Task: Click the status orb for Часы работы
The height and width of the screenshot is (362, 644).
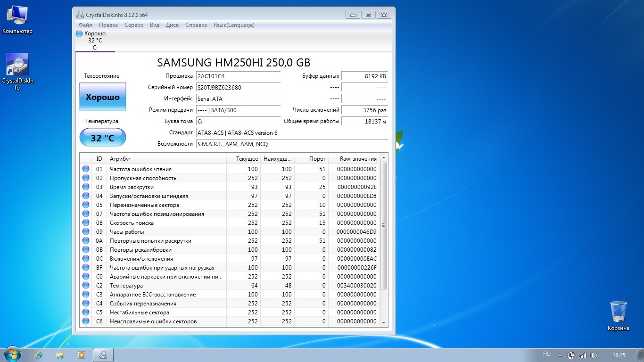Action: pos(86,231)
